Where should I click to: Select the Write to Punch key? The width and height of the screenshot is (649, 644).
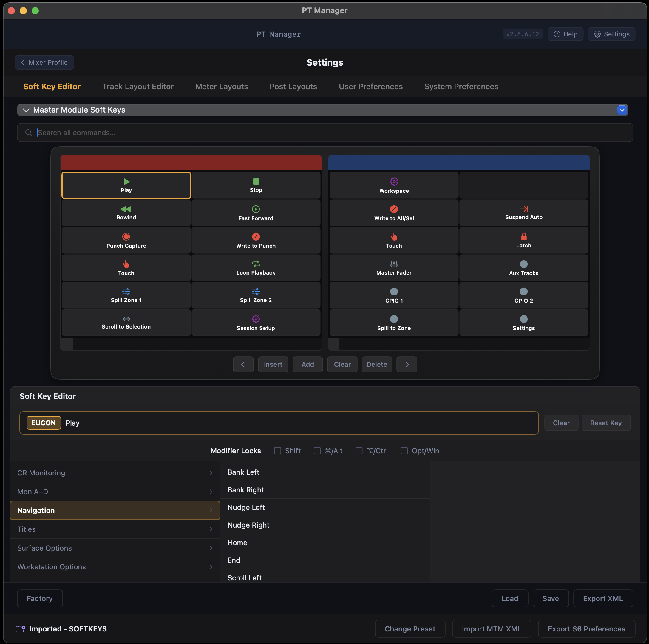pyautogui.click(x=256, y=240)
